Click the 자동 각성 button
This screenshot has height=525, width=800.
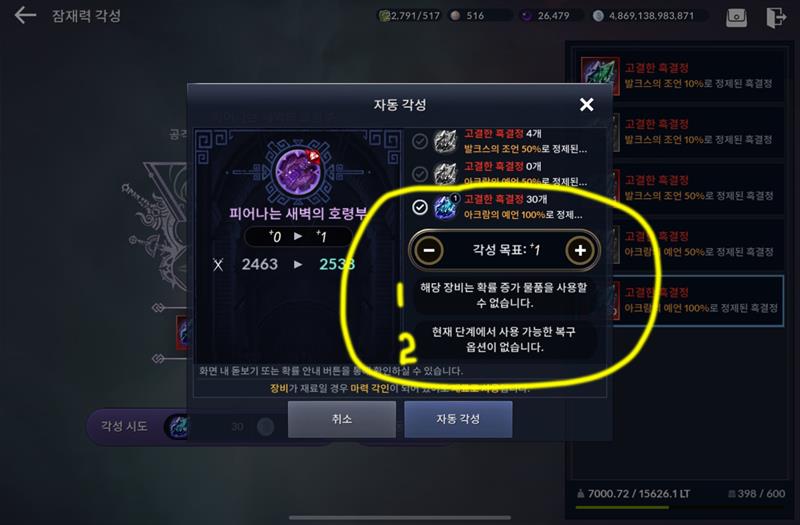458,419
